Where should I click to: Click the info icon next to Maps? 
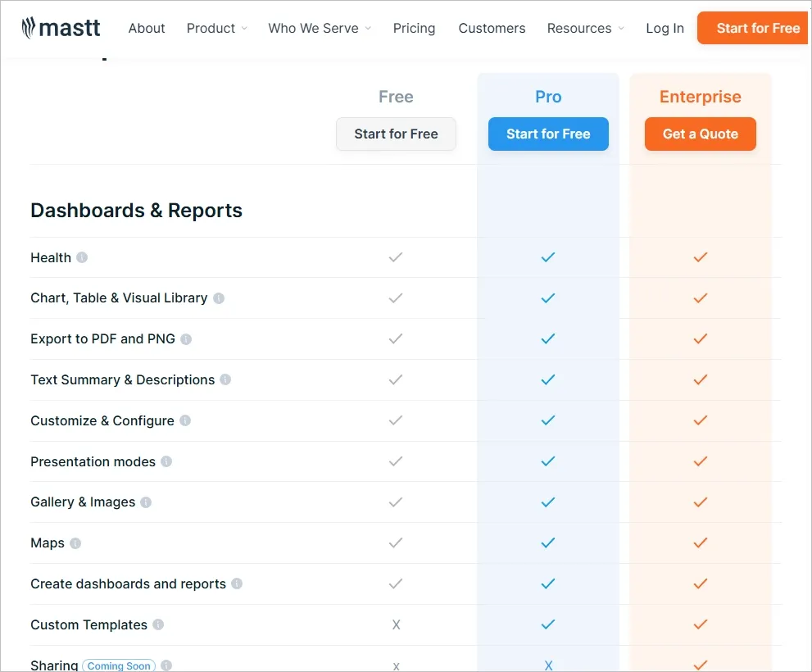75,543
